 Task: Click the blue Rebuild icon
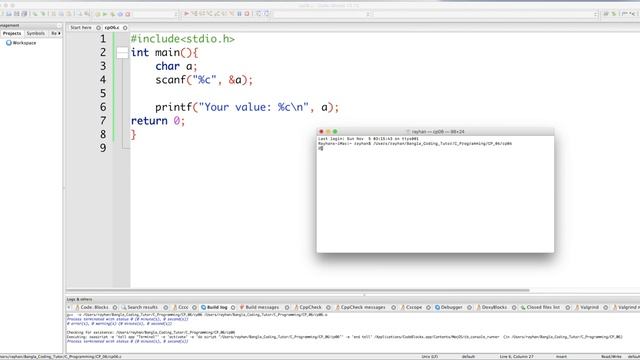(120, 14)
